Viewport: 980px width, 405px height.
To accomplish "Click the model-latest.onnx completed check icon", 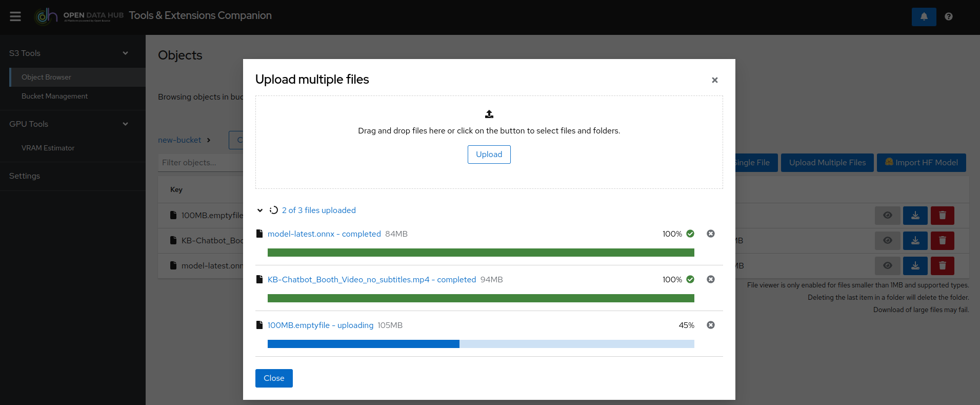I will (x=690, y=234).
